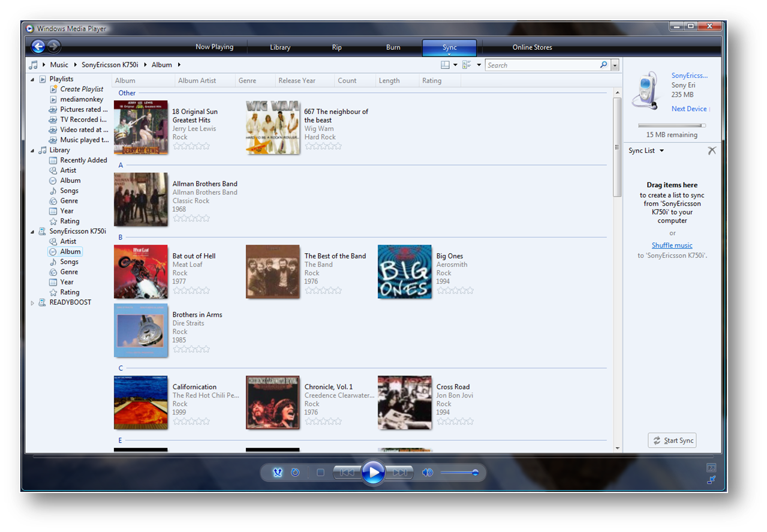Select the Brothers in Arms album cover
The image size is (767, 532).
click(141, 330)
